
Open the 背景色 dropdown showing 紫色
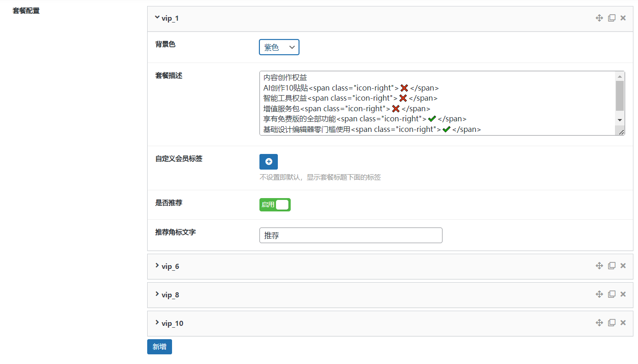(279, 47)
